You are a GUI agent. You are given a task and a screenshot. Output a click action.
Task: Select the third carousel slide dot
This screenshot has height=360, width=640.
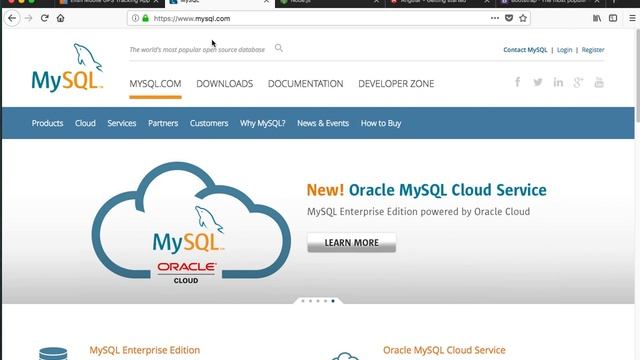(x=318, y=301)
